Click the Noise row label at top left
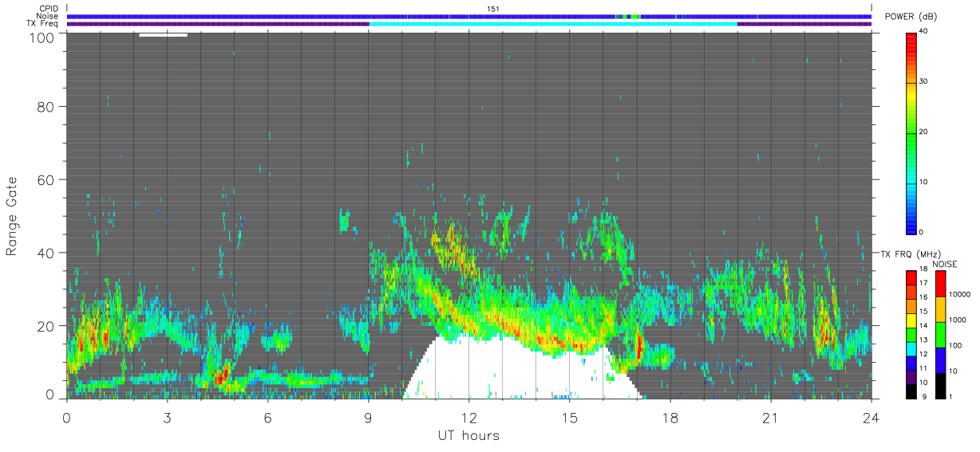Image resolution: width=980 pixels, height=452 pixels. tap(49, 16)
